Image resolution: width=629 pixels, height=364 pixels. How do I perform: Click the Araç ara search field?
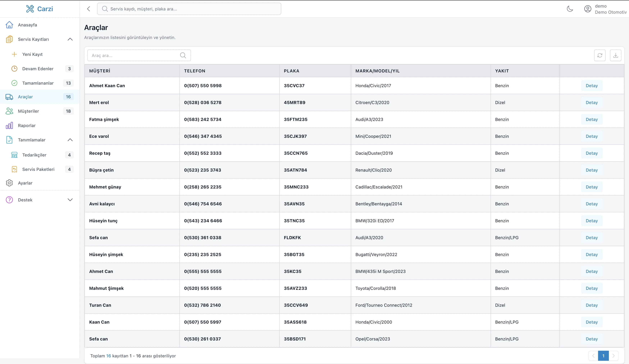point(139,55)
